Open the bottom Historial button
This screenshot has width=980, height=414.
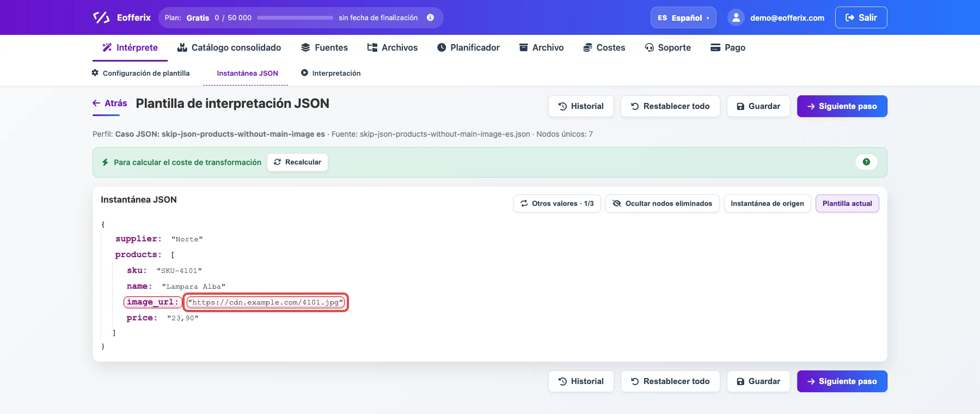point(581,381)
